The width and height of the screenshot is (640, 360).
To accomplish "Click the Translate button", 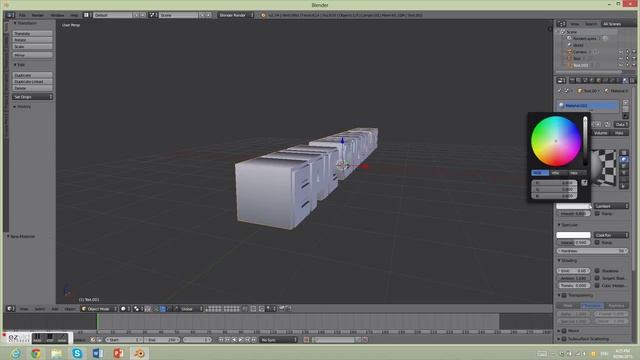I will point(33,33).
